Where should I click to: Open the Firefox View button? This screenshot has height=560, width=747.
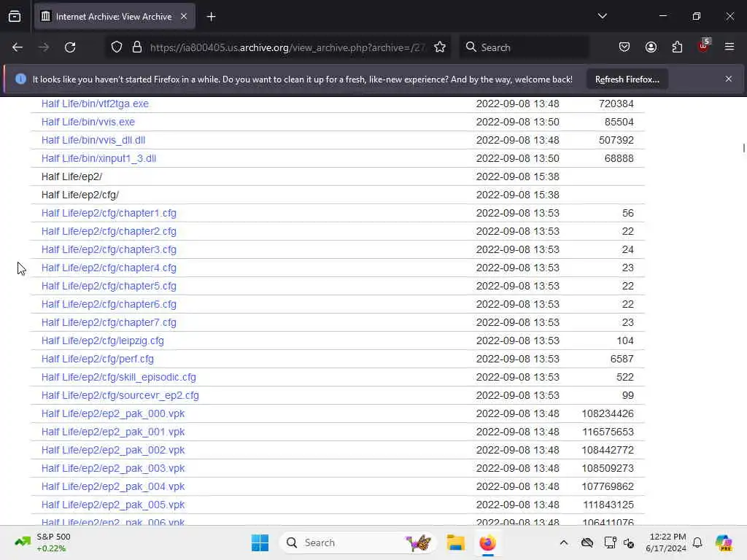click(x=15, y=17)
